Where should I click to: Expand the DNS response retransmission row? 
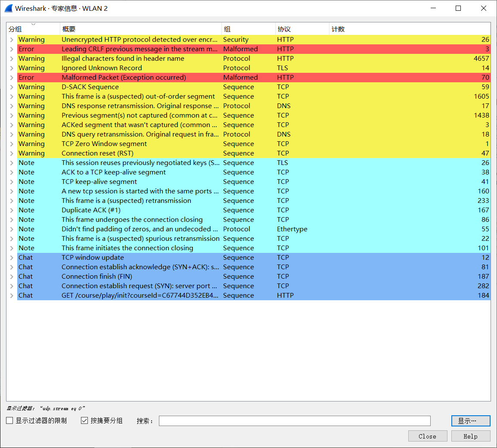click(x=11, y=106)
